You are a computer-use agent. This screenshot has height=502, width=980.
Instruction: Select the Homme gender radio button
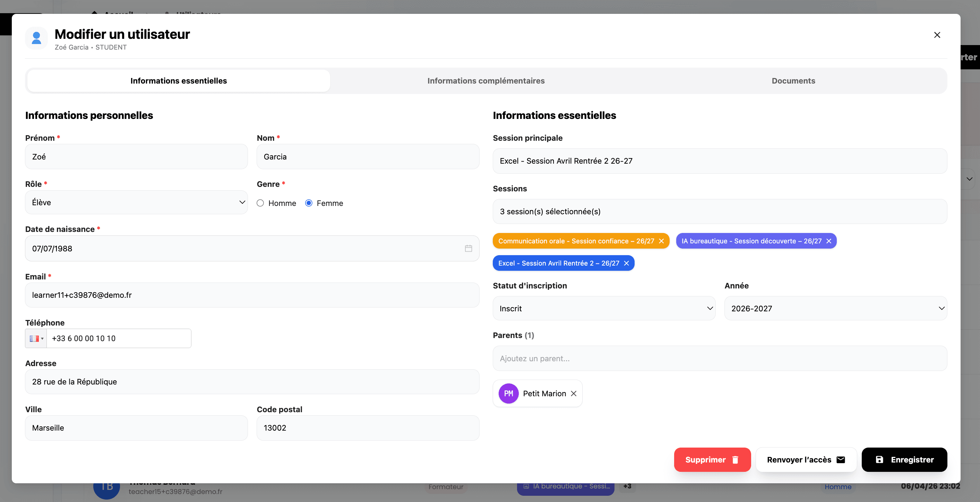pos(260,203)
